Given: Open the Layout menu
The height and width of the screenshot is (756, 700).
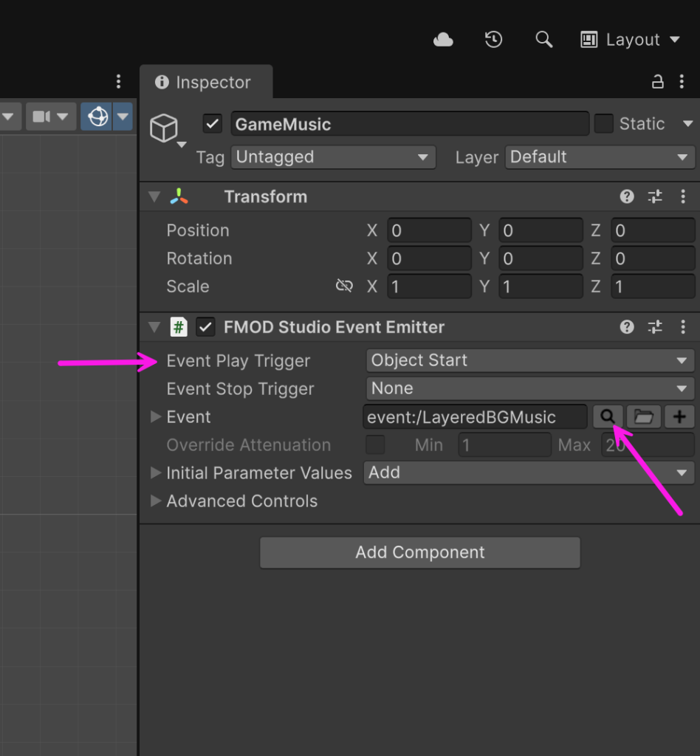Looking at the screenshot, I should click(x=631, y=40).
